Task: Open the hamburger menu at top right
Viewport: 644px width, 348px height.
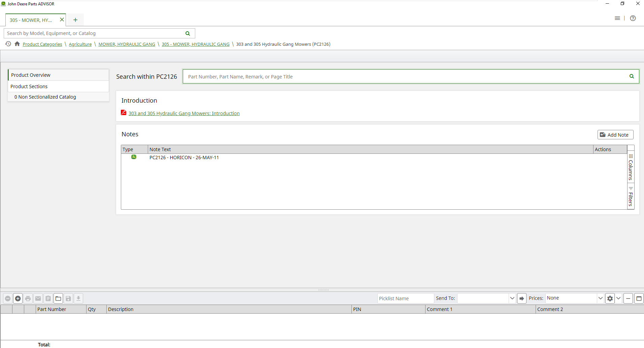Action: [x=617, y=19]
